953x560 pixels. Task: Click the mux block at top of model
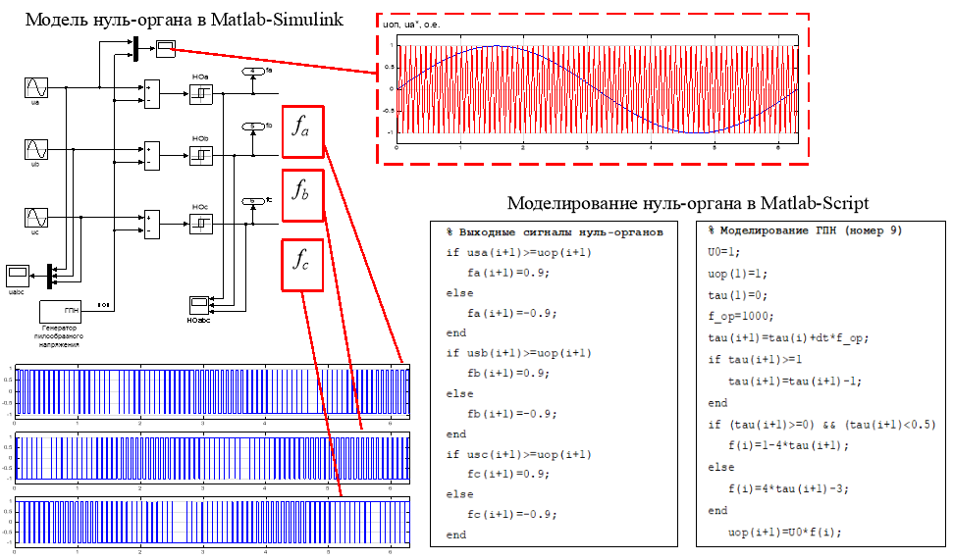point(135,49)
